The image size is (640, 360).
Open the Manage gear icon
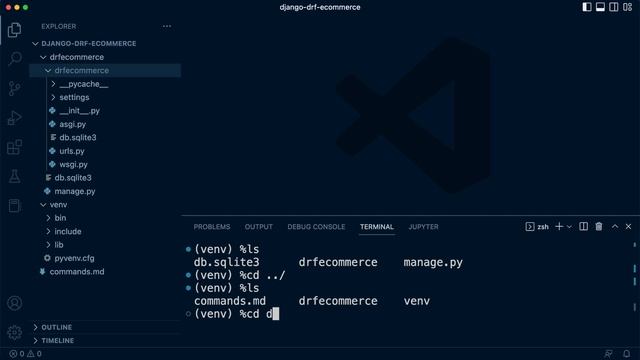coord(14,332)
